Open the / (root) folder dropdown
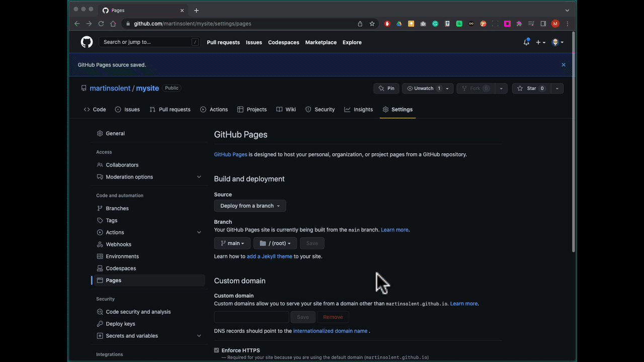Viewport: 644px width, 362px height. pos(275,243)
